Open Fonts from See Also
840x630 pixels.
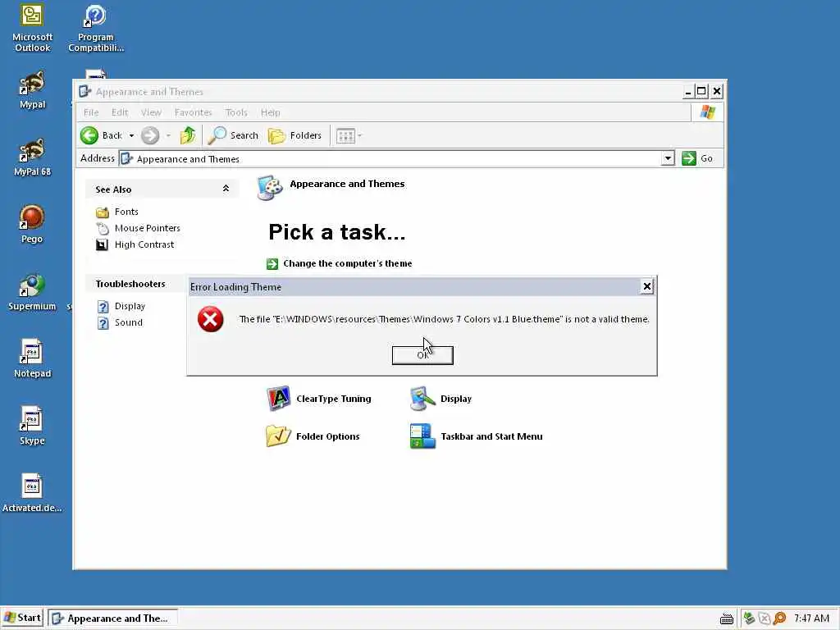(x=126, y=212)
